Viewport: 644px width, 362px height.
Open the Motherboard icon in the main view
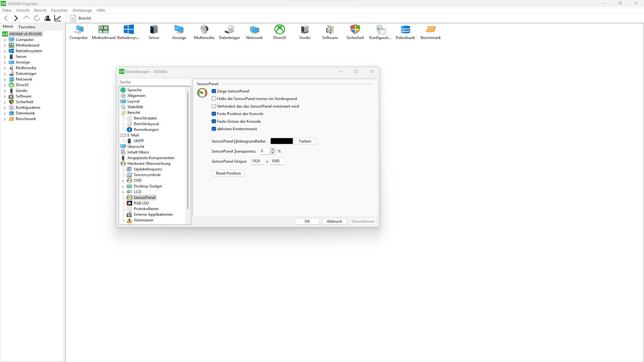pyautogui.click(x=103, y=30)
